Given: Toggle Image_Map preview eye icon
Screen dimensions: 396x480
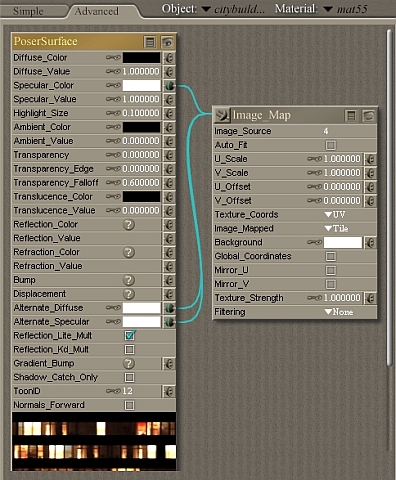Looking at the screenshot, I should pos(368,116).
